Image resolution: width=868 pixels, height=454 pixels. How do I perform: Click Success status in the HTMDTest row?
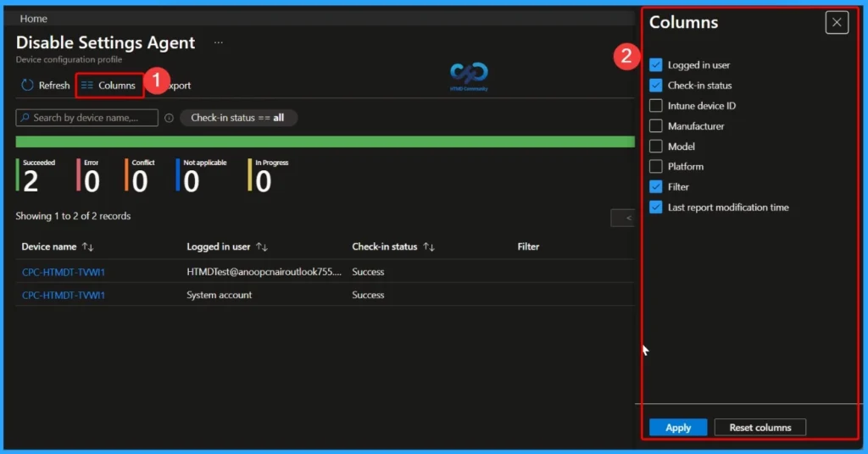pos(368,272)
